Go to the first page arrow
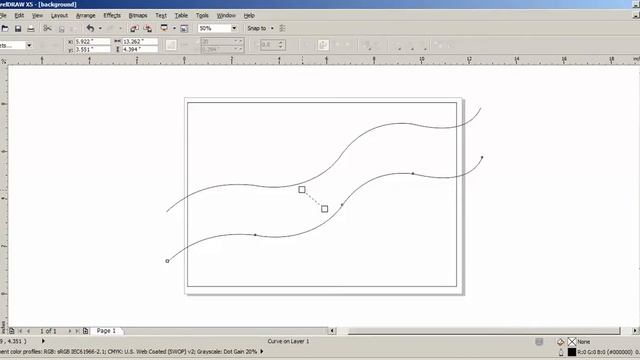This screenshot has width=640, height=360. [20, 331]
